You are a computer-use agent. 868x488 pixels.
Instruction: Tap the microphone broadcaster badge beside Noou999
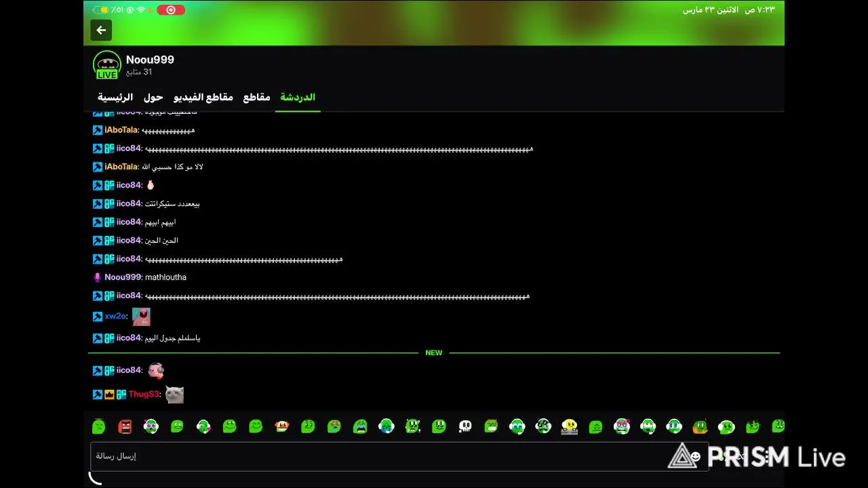click(x=98, y=277)
